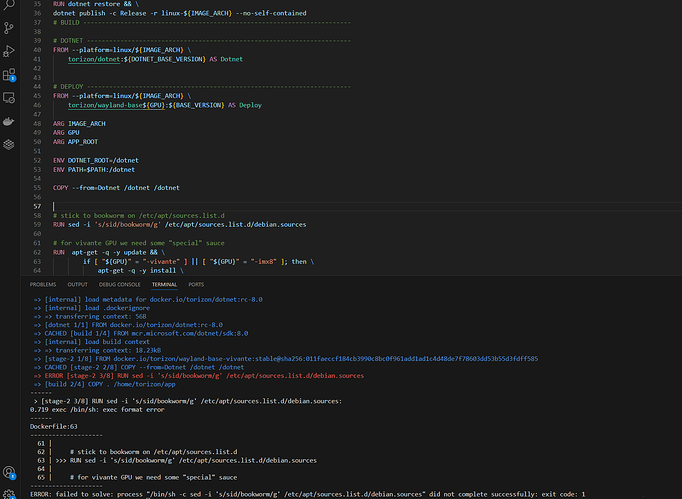The width and height of the screenshot is (682, 499).
Task: Open the Run and Debug view
Action: (x=9, y=51)
